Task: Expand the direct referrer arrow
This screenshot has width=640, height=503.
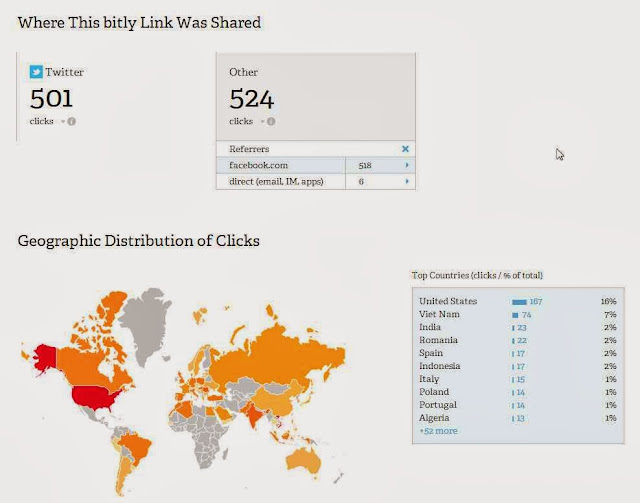Action: [x=407, y=181]
